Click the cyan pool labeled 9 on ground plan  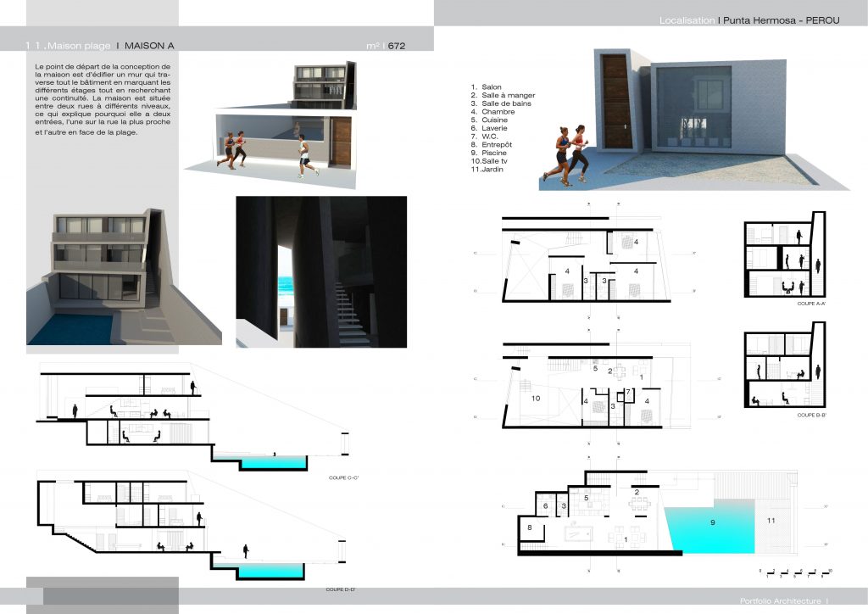click(x=710, y=523)
